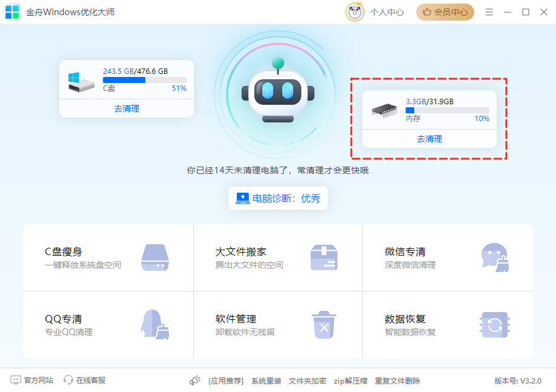Click the 大文件搬家 moving-box icon
Screen dimensions: 556x392
324,256
